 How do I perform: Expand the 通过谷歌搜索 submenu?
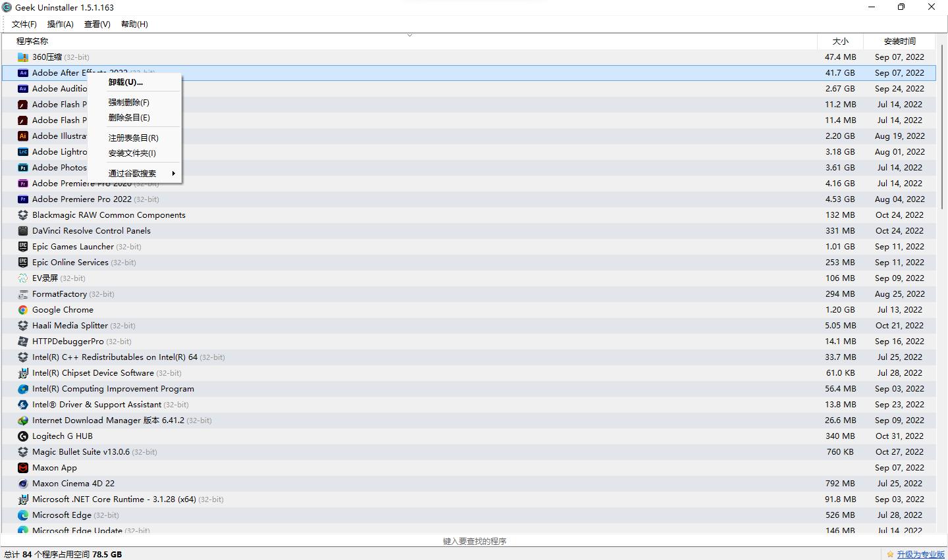(134, 174)
